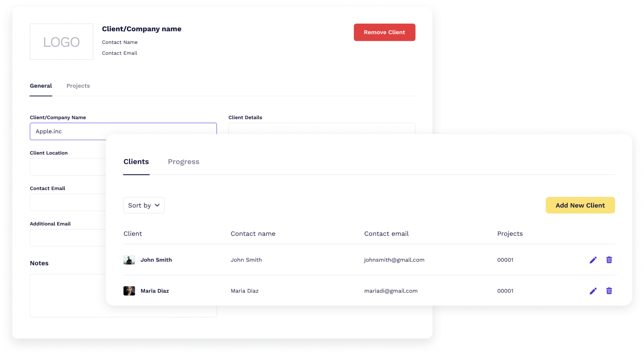Click Maria Diaz's profile avatar
Image resolution: width=644 pixels, height=355 pixels.
pyautogui.click(x=129, y=291)
